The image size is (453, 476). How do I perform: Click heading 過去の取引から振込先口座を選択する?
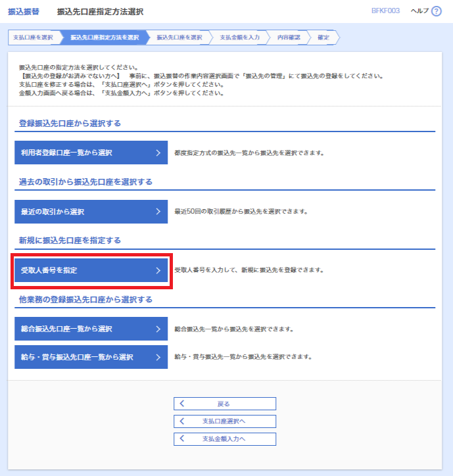click(85, 182)
